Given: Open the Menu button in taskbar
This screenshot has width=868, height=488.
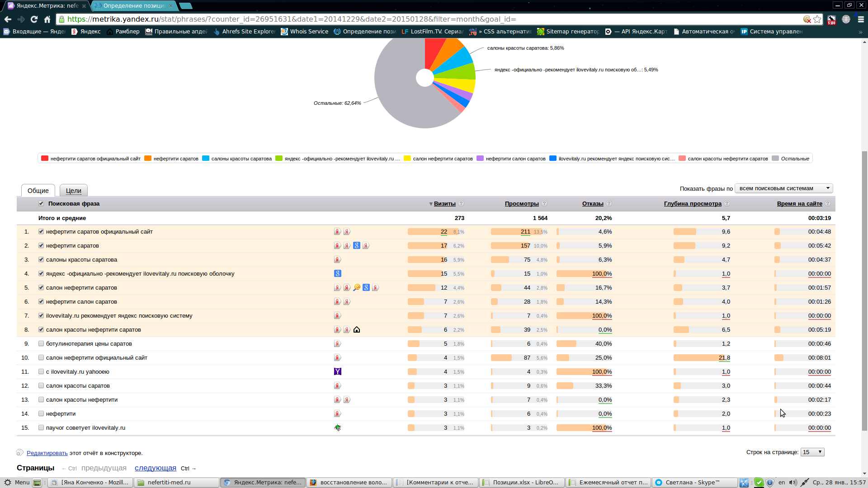Looking at the screenshot, I should tap(17, 482).
